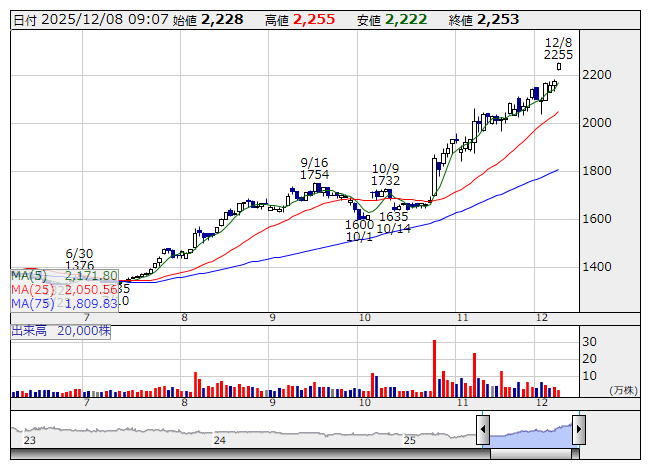This screenshot has width=653, height=470.
Task: Click the latest candlestick at 12/8
Action: 559,67
